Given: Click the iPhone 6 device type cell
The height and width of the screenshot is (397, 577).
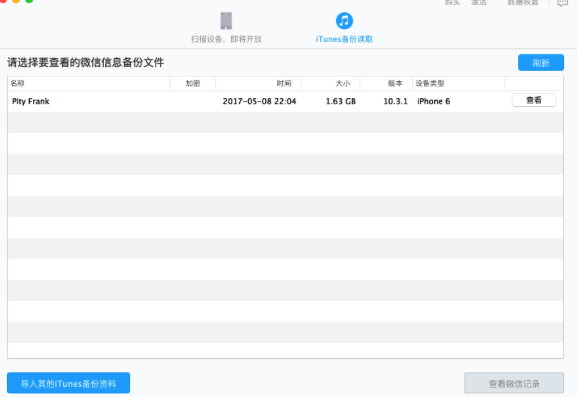Looking at the screenshot, I should (x=433, y=101).
